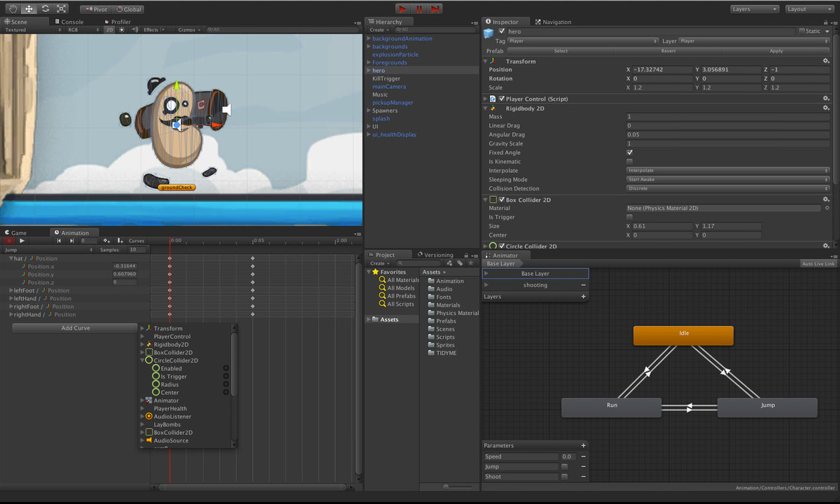The width and height of the screenshot is (840, 504).
Task: Select the Hand tool in the toolbar
Action: (12, 9)
